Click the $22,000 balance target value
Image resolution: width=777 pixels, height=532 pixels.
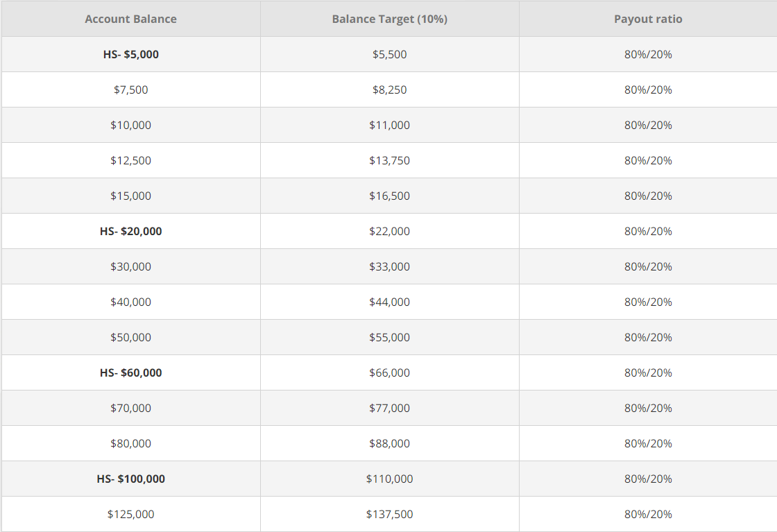(x=389, y=231)
